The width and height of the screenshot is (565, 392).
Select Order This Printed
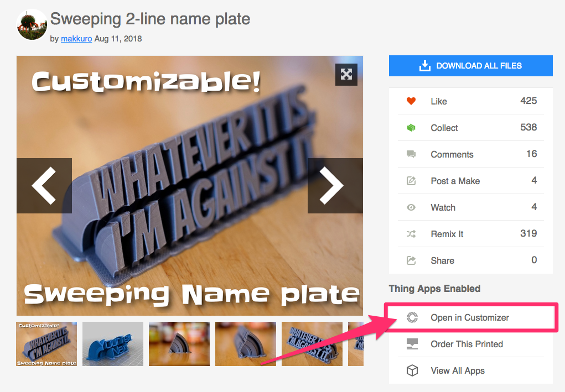(x=470, y=344)
